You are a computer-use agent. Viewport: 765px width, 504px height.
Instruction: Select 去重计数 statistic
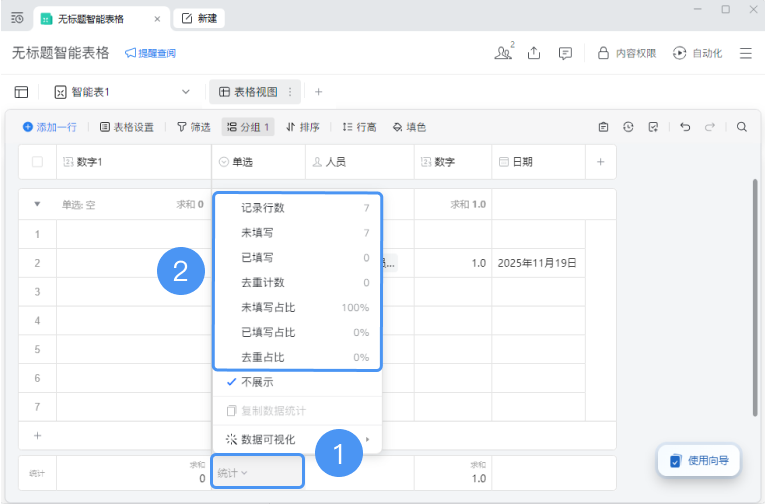click(x=297, y=282)
